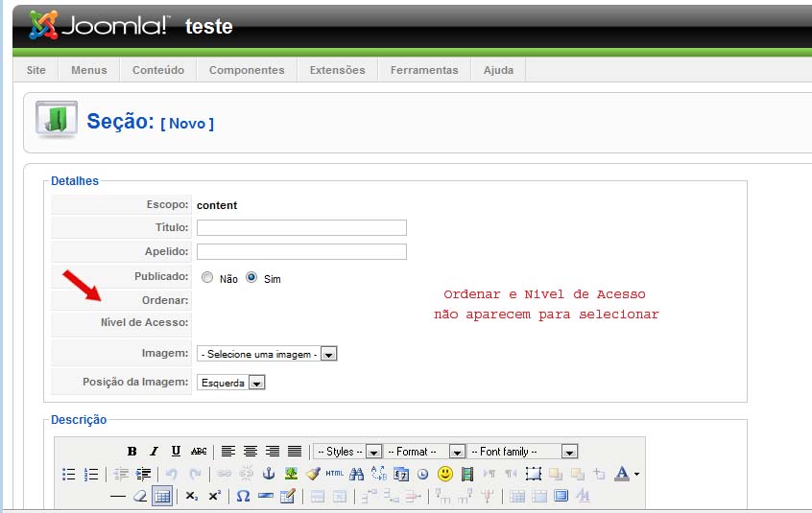Viewport: 812px width, 513px height.
Task: Click the content scope value
Action: click(x=217, y=205)
